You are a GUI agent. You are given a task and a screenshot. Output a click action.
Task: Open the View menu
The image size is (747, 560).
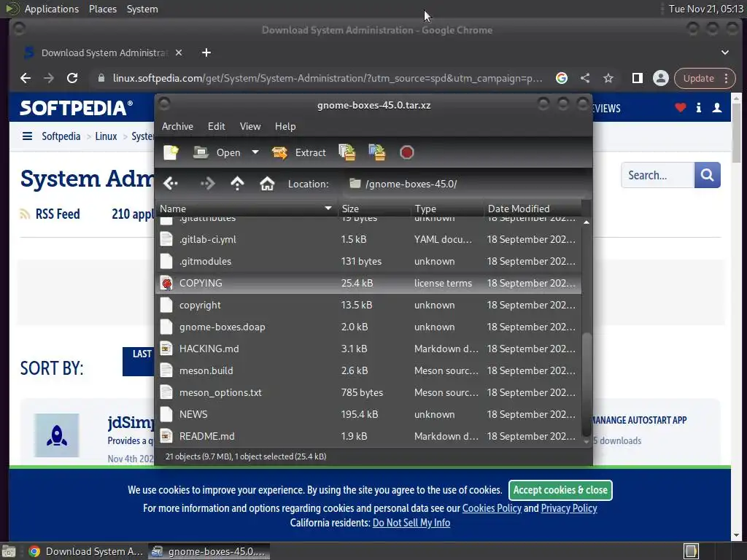(x=250, y=126)
